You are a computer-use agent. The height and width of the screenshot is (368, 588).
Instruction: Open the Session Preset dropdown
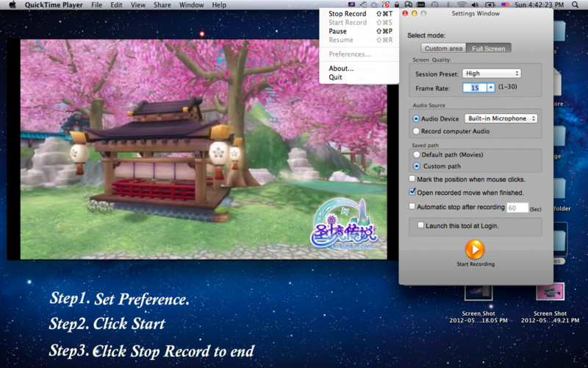pyautogui.click(x=492, y=74)
